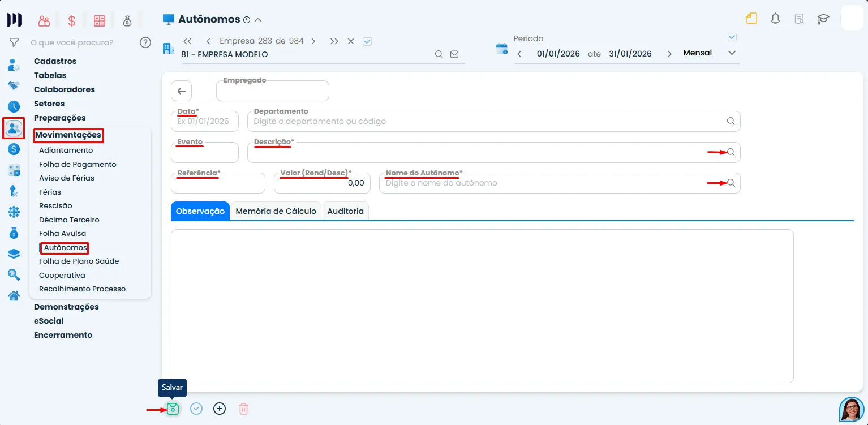
Task: Collapse the Autônomos title chevron
Action: click(258, 20)
